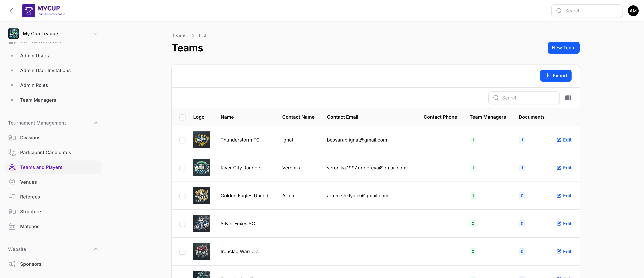644x278 pixels.
Task: Open Matches via calendar icon
Action: (x=12, y=226)
